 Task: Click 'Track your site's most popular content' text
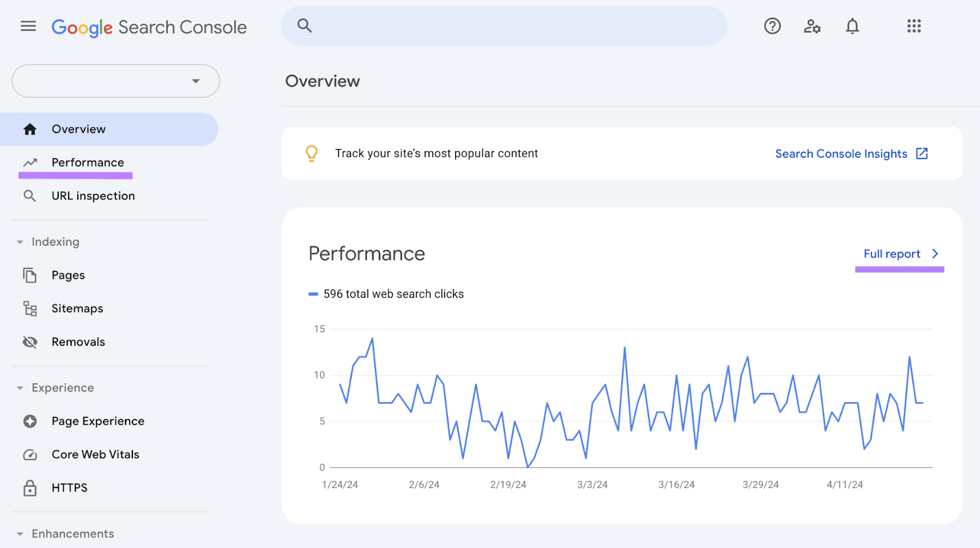[436, 153]
